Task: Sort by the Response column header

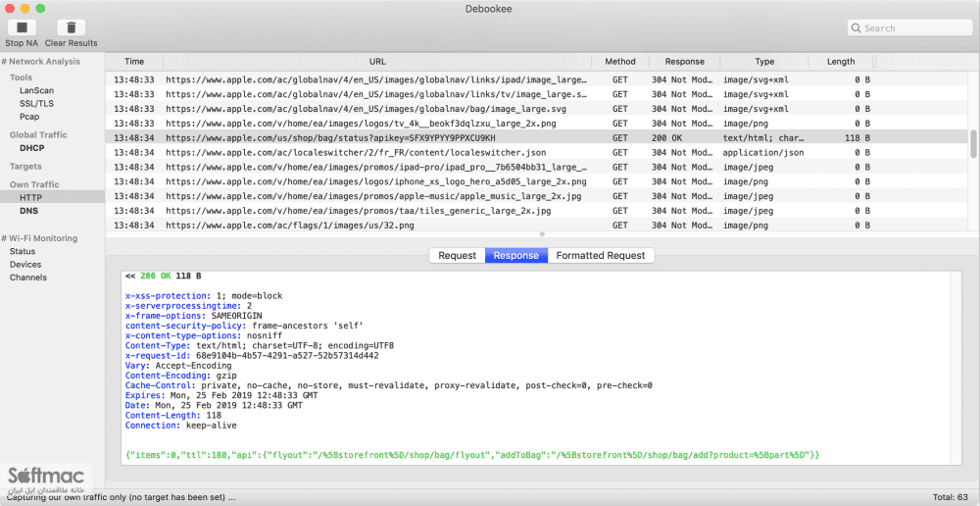Action: tap(684, 62)
